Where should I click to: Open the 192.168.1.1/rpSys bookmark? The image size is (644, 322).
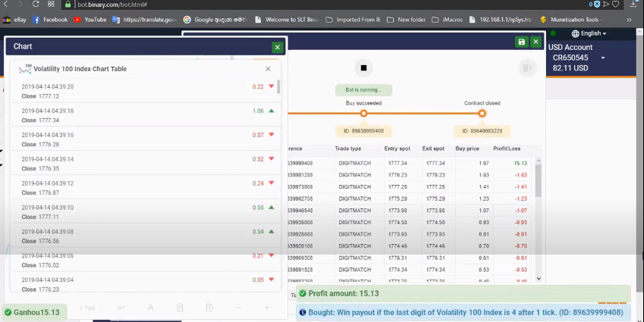coord(501,20)
